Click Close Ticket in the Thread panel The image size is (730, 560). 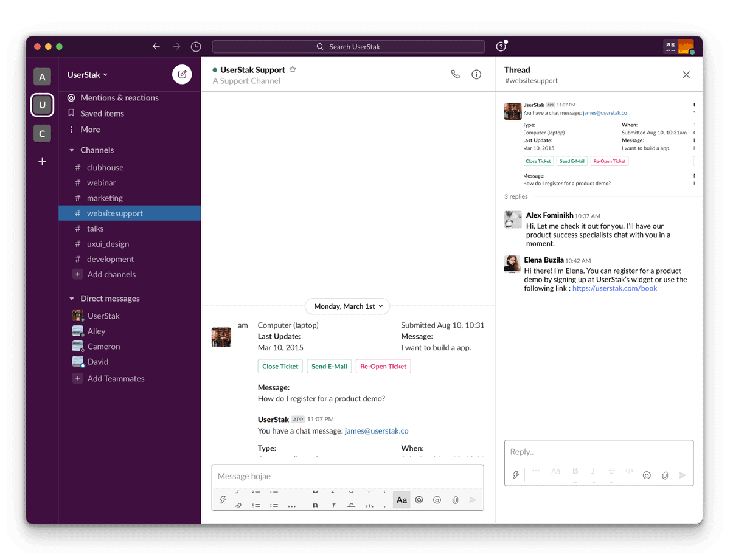tap(538, 161)
